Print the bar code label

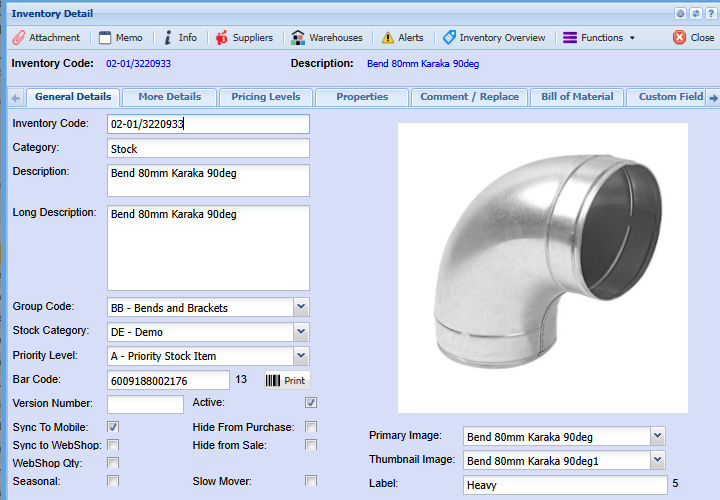pyautogui.click(x=287, y=380)
